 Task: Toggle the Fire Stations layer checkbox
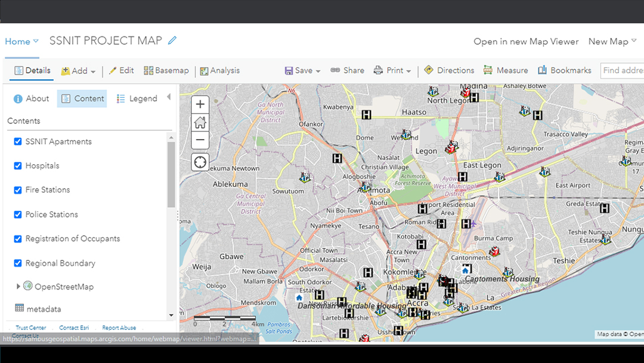(x=18, y=190)
